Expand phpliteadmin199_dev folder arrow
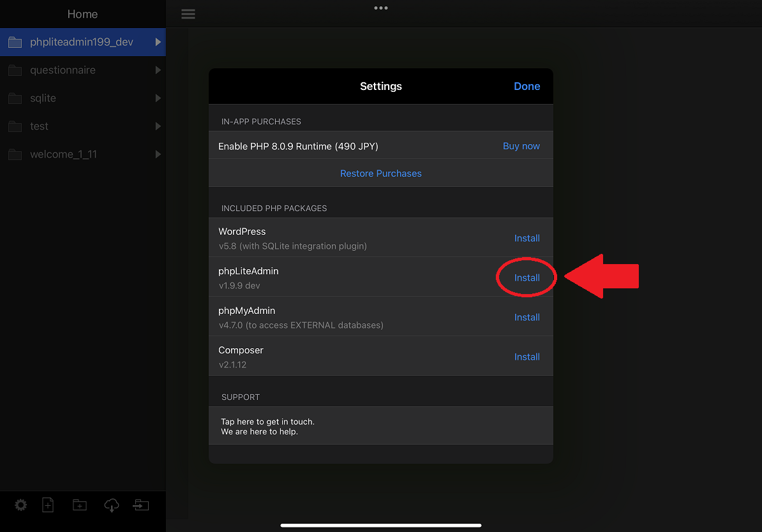762x532 pixels. [158, 42]
